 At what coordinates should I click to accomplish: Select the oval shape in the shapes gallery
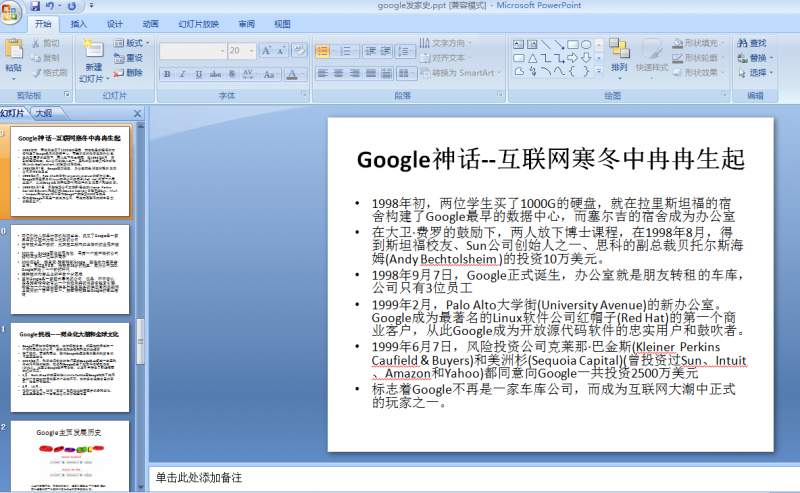tap(586, 44)
